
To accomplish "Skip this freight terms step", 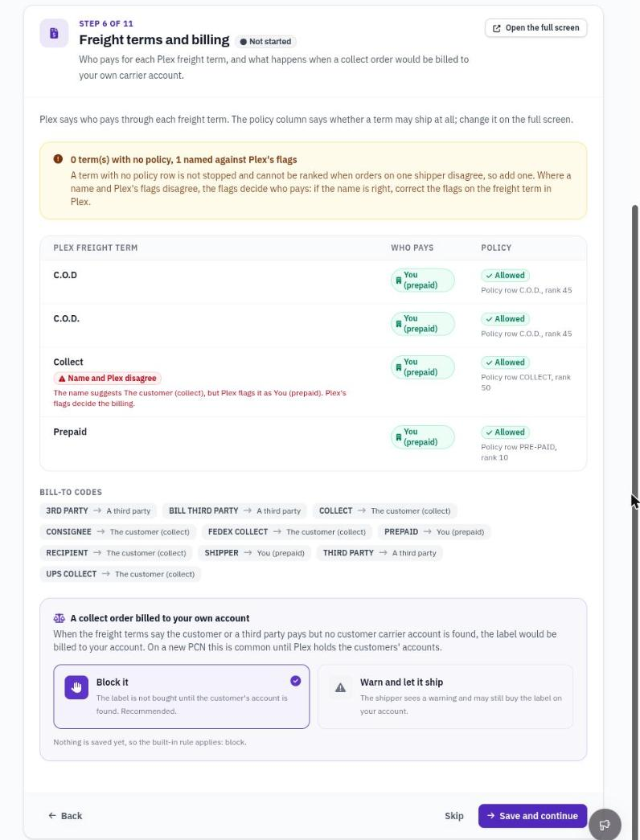I will (454, 816).
